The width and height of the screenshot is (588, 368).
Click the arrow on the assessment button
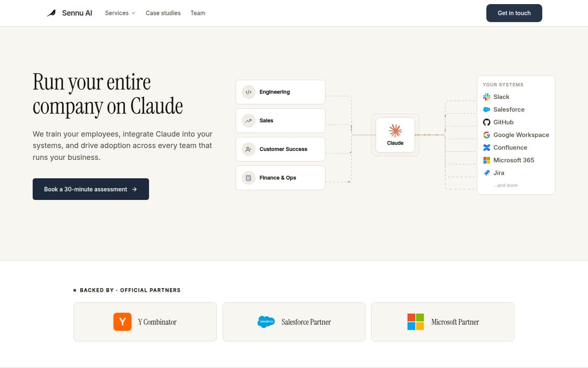point(134,189)
